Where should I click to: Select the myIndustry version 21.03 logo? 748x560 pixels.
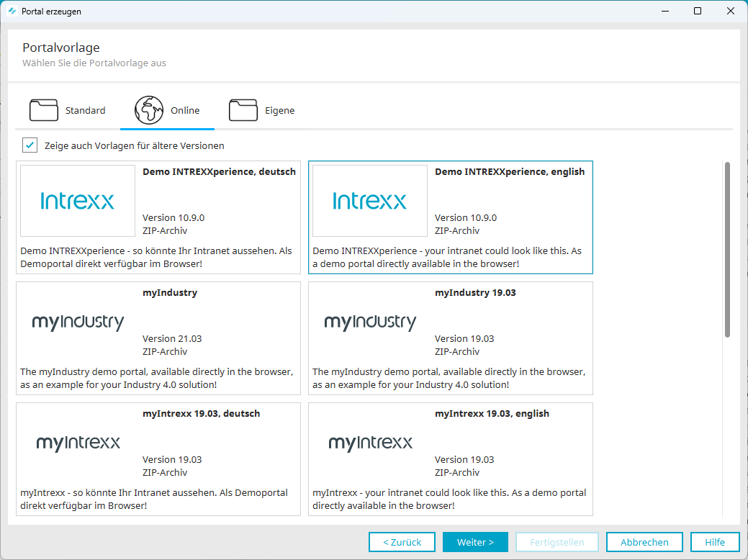(78, 322)
